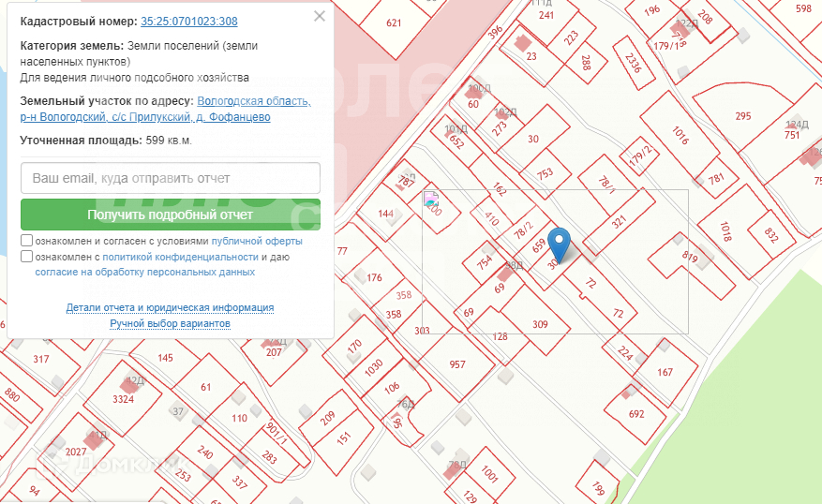Click Получить подробный отчет button
Viewport: 822px width, 504px height.
(171, 215)
